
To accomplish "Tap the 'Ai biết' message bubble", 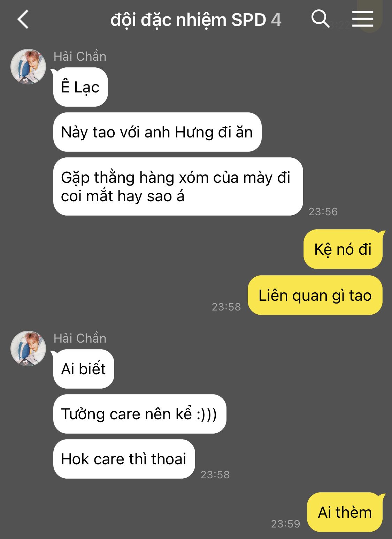I will 84,369.
